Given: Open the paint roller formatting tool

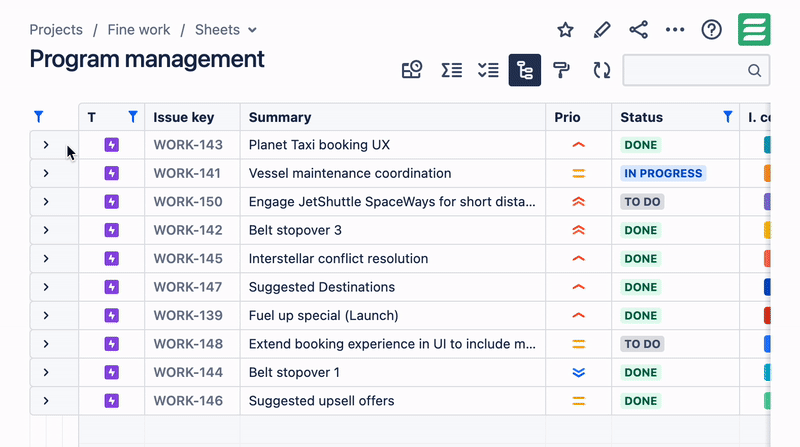Looking at the screenshot, I should (562, 70).
